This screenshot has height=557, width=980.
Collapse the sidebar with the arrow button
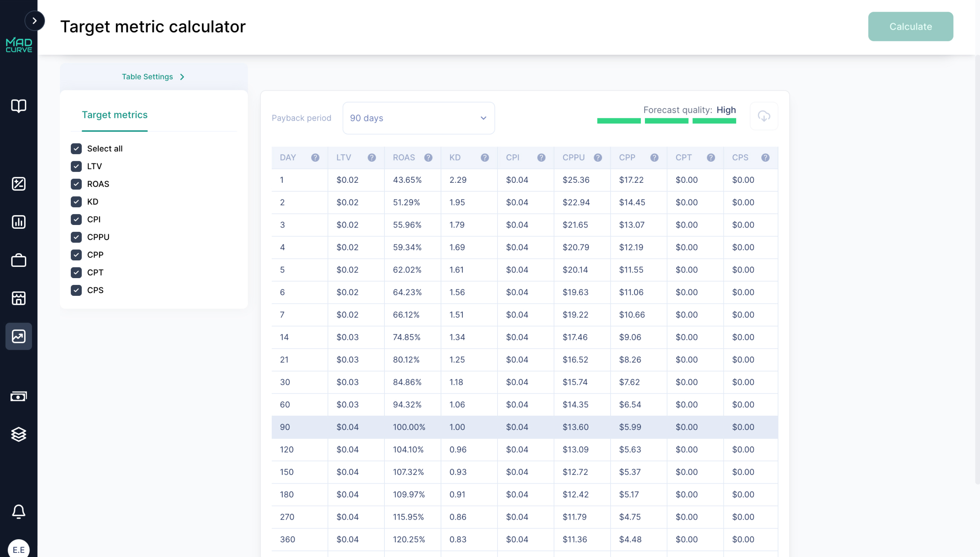pos(35,21)
